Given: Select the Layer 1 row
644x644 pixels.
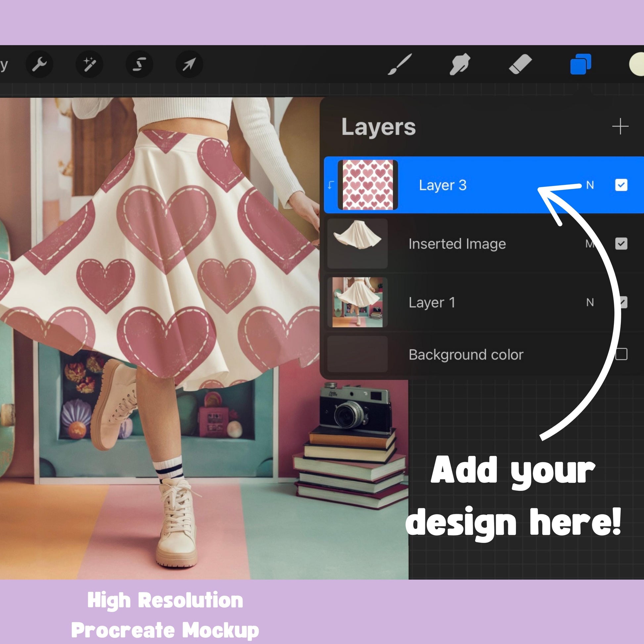Looking at the screenshot, I should (x=432, y=302).
